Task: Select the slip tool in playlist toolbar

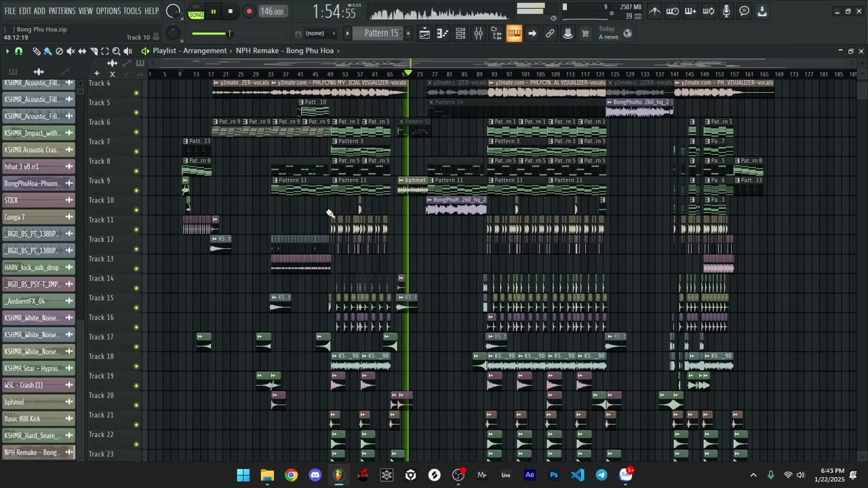Action: coord(82,52)
